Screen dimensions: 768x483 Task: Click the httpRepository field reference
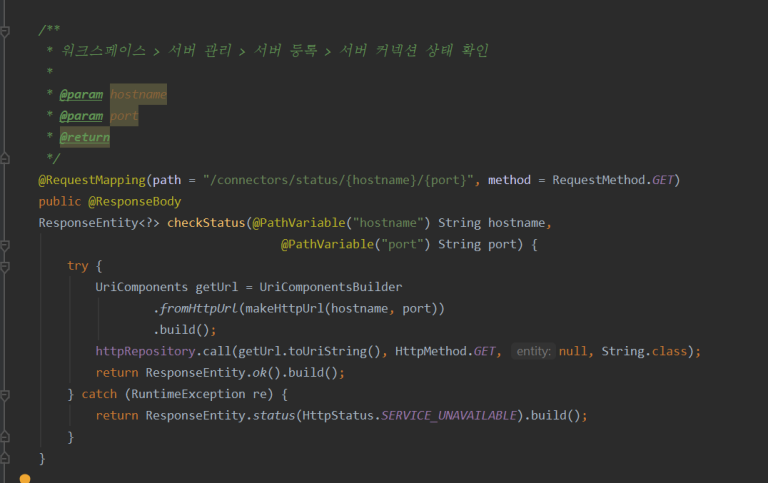coord(145,351)
